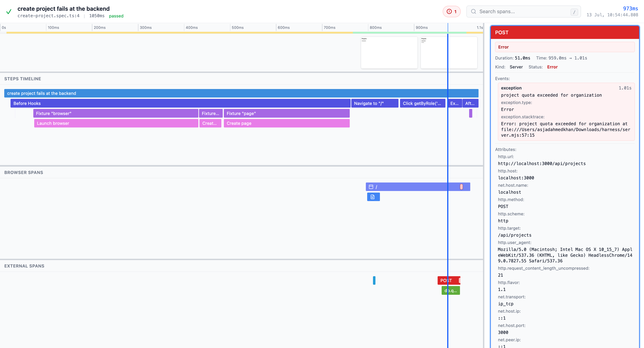Open the error count badge

pos(451,11)
